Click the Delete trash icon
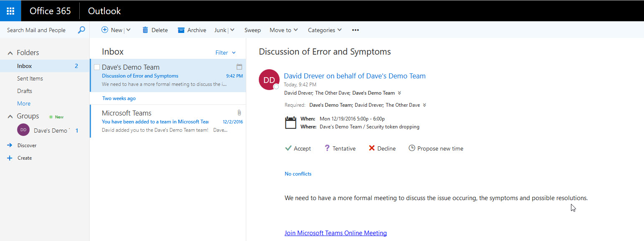 (x=145, y=30)
